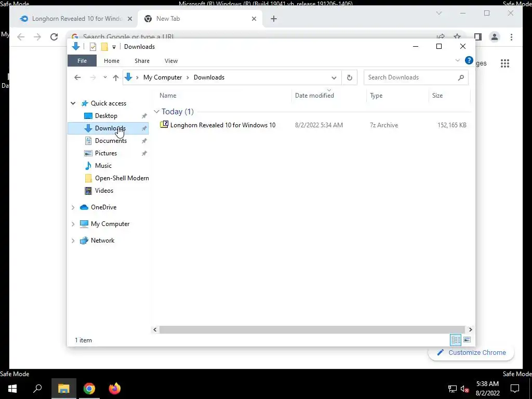The width and height of the screenshot is (532, 399).
Task: Open a new Chrome tab with plus
Action: [x=274, y=19]
